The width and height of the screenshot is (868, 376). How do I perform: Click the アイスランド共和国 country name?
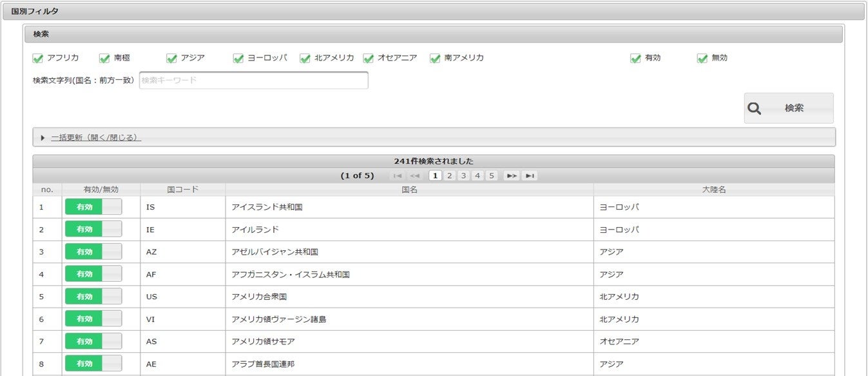[267, 207]
